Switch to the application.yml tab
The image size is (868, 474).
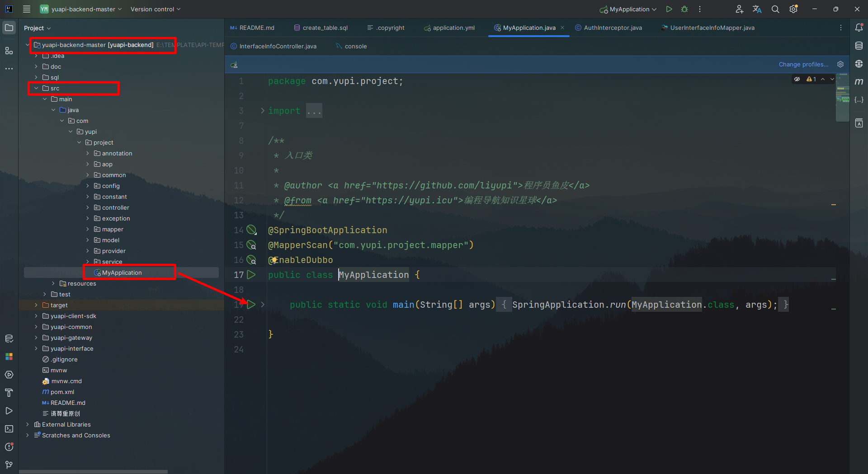point(449,28)
